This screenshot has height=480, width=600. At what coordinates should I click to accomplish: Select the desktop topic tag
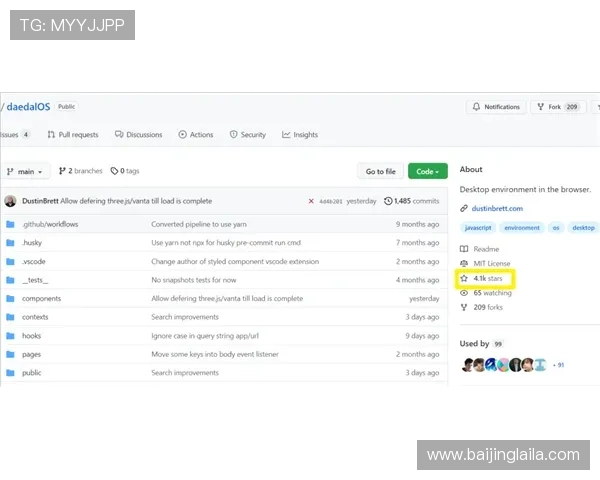pos(583,228)
